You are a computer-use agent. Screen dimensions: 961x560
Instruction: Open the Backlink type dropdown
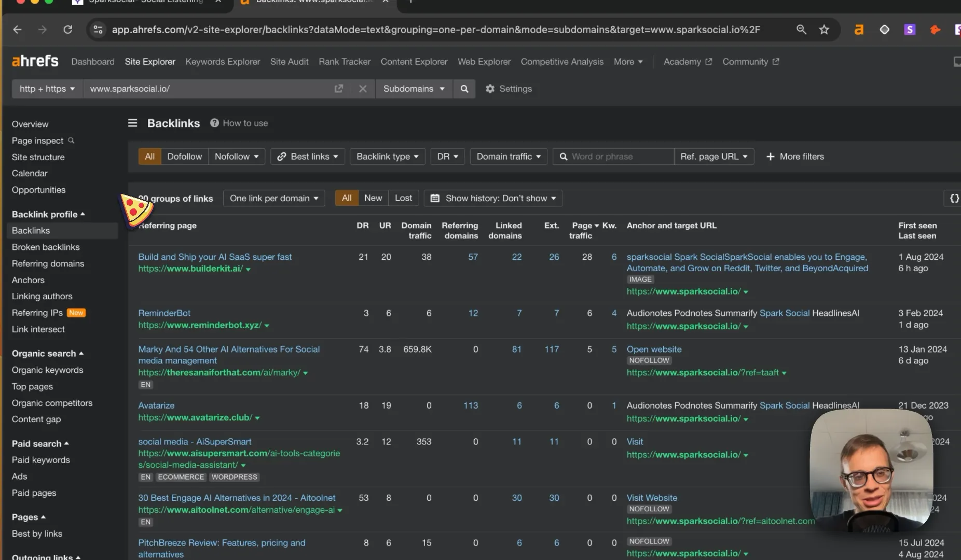pos(388,157)
